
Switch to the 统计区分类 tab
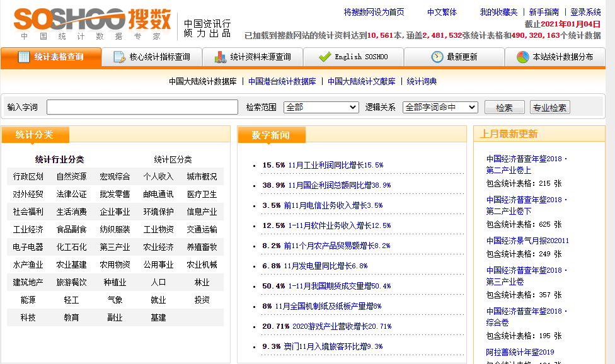point(173,159)
